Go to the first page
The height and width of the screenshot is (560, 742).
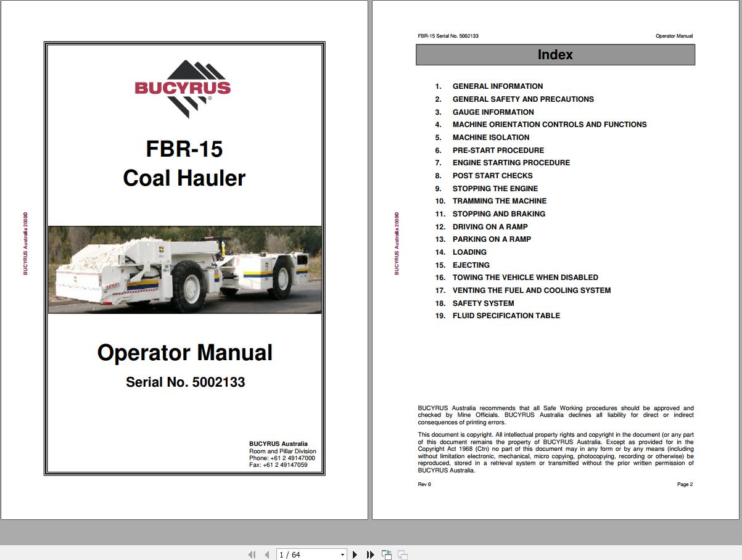[252, 554]
